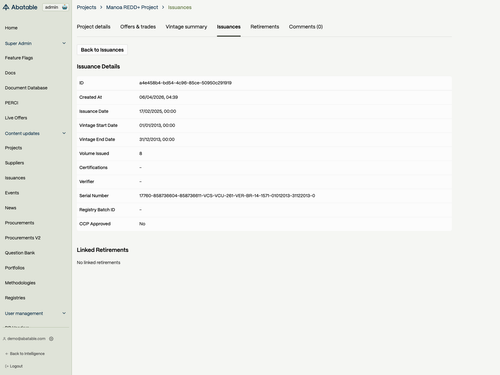Open the Project details tab
This screenshot has height=375, width=500.
coord(94,27)
